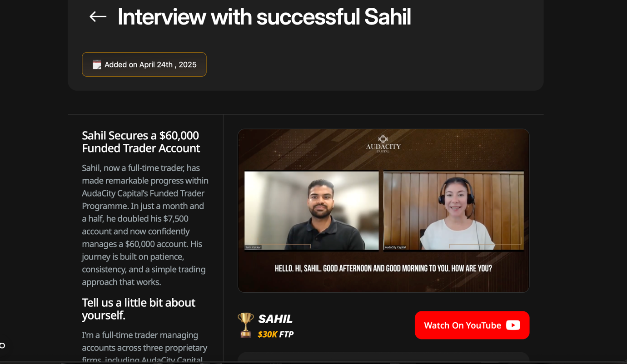The width and height of the screenshot is (627, 364).
Task: Click the Added on April 24th badge
Action: click(x=144, y=64)
